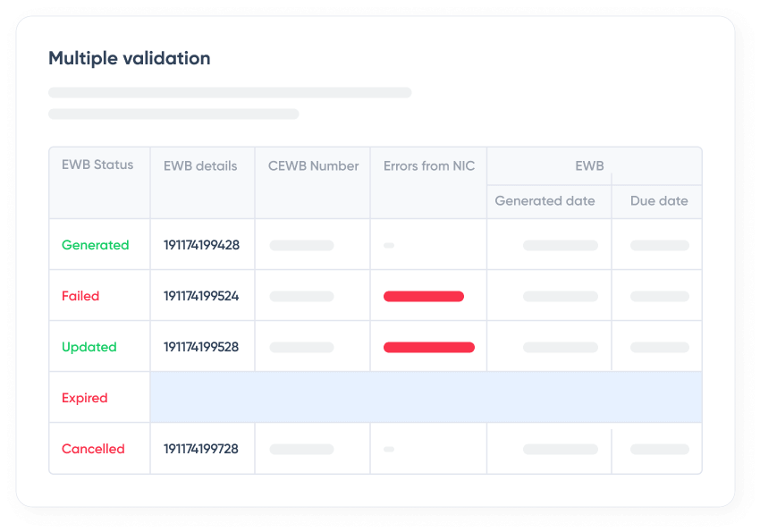Select the Errors from NIC column header
Viewport: 760px width, 532px height.
[429, 165]
